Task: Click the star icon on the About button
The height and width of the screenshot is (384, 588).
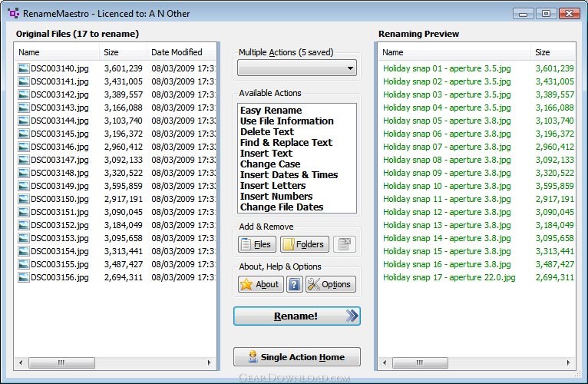Action: (246, 284)
